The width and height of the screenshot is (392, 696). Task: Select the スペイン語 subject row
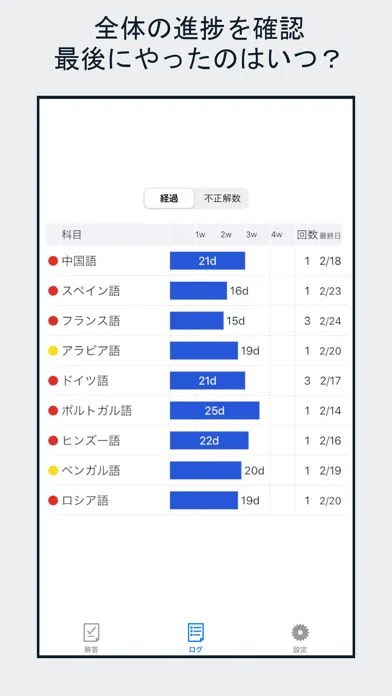point(195,291)
